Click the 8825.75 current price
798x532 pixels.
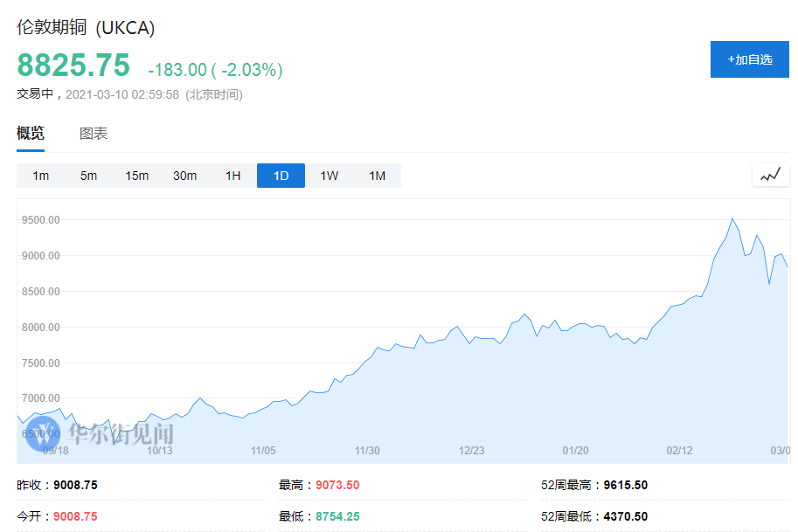tap(73, 66)
